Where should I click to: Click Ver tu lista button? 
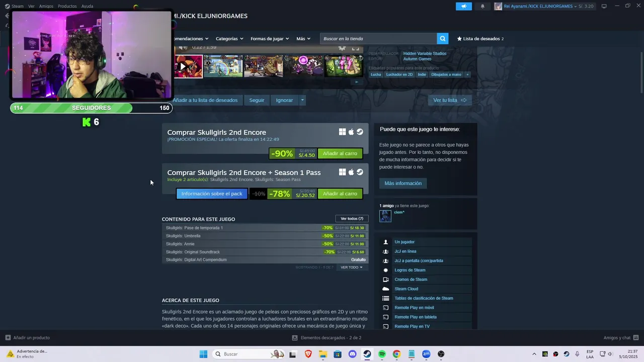click(450, 100)
